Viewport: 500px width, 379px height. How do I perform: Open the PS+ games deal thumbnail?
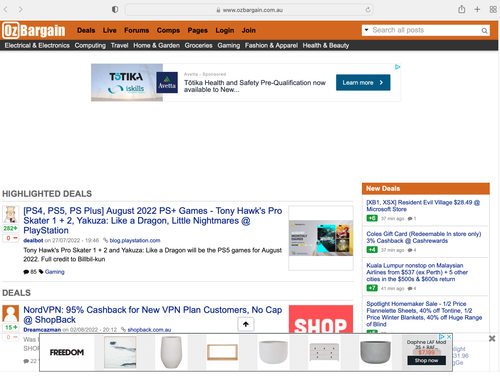click(321, 238)
